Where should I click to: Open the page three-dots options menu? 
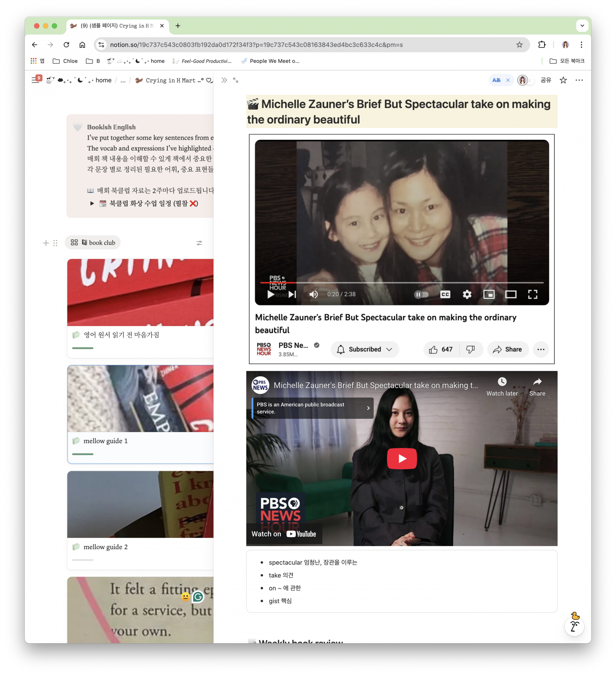tap(579, 80)
